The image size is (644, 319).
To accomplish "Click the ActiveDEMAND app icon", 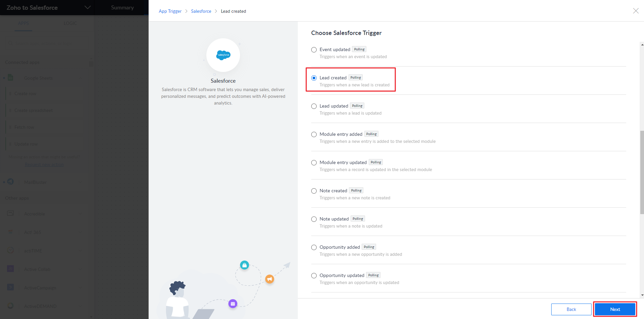I will [10, 306].
